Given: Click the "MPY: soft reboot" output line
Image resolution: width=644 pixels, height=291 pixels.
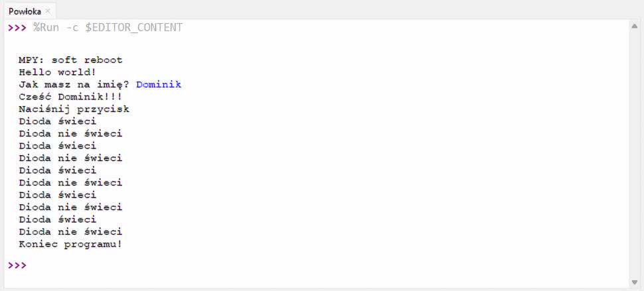Looking at the screenshot, I should (70, 60).
